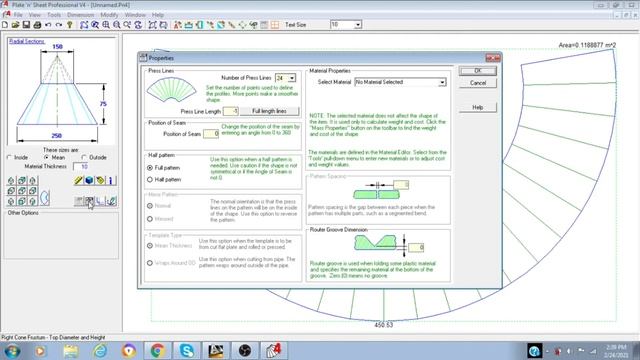This screenshot has width=640, height=360.
Task: Open the Text Size dropdown
Action: pos(358,25)
